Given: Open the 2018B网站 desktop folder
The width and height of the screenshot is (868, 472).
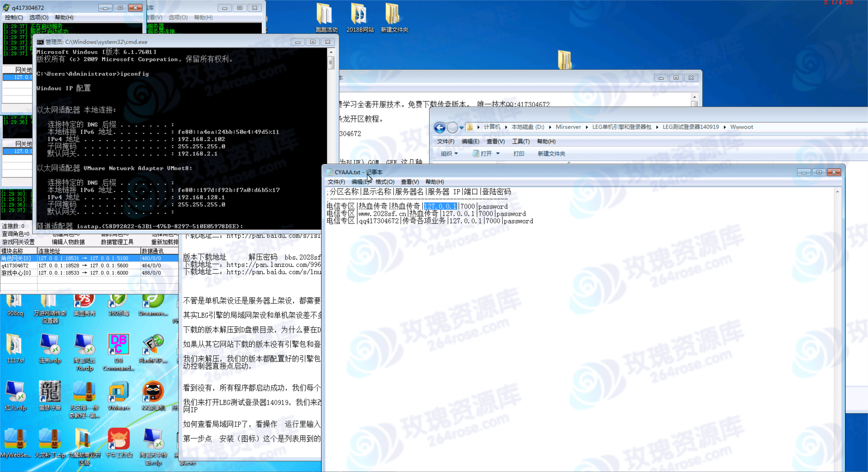Looking at the screenshot, I should tap(360, 18).
